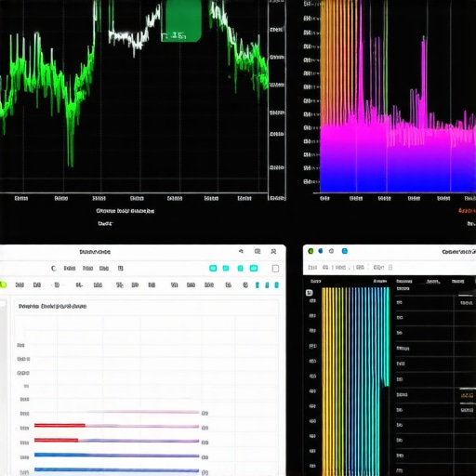Click the circular refresh icon in the white chart window toolbar
This screenshot has width=476, height=476.
[54, 269]
